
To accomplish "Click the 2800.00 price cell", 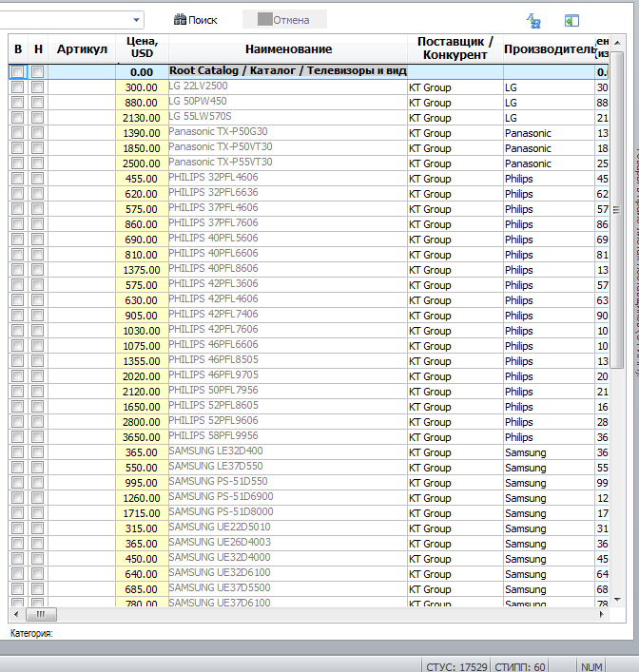I will pos(142,422).
